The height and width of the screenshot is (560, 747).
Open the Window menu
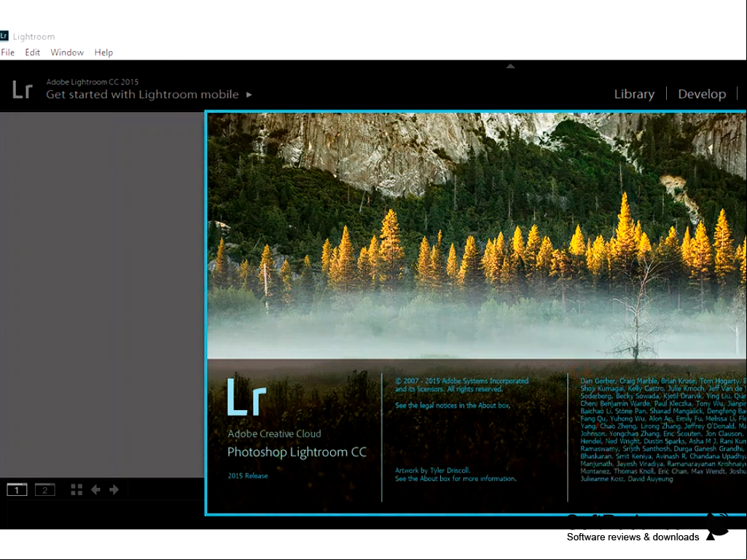[x=67, y=52]
